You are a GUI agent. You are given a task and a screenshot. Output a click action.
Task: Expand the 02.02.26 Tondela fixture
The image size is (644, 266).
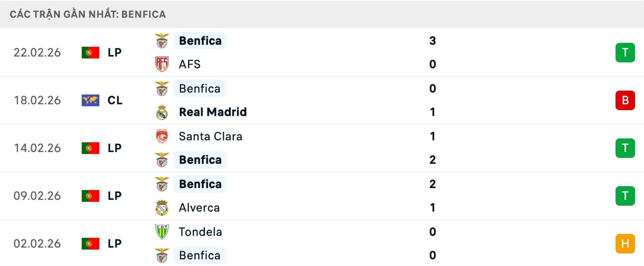tap(322, 243)
